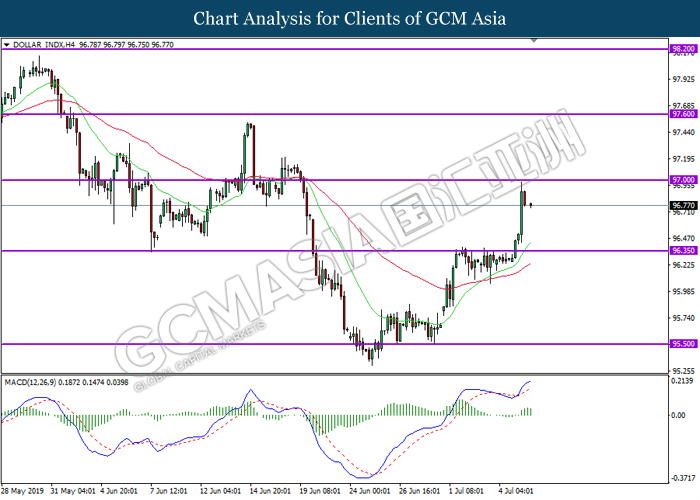The width and height of the screenshot is (700, 500).
Task: Click the 1 Jul 08:01 time label
Action: [x=467, y=491]
